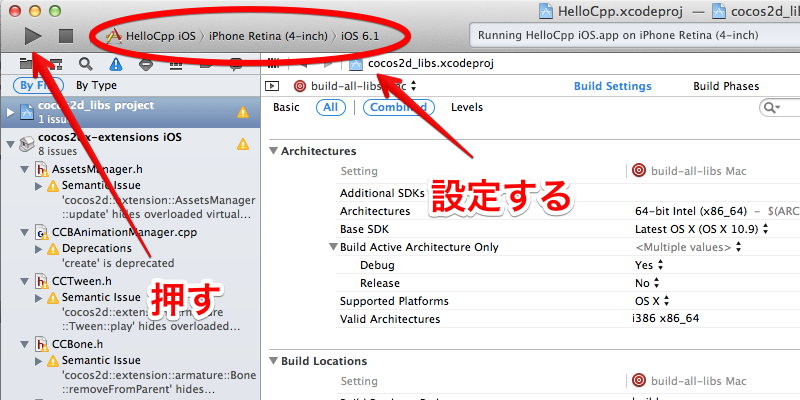Open related items grid menu
This screenshot has width=800, height=400.
tap(274, 64)
